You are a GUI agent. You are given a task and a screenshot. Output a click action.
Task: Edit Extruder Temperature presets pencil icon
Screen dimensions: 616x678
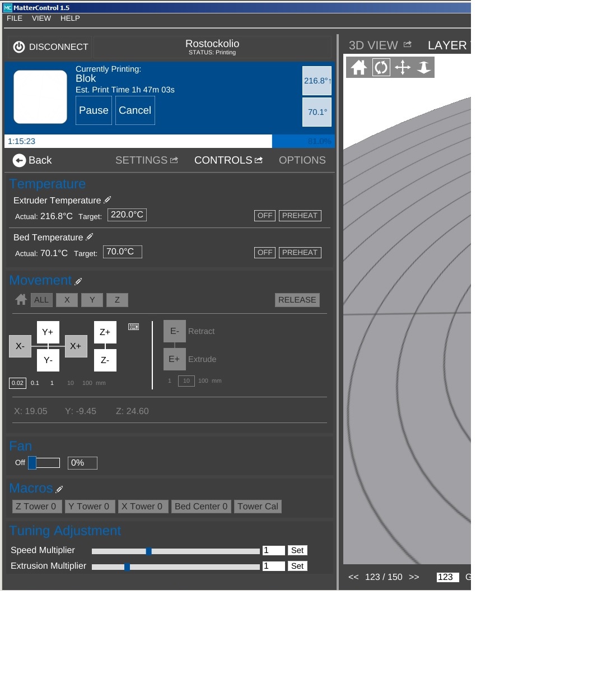(108, 200)
